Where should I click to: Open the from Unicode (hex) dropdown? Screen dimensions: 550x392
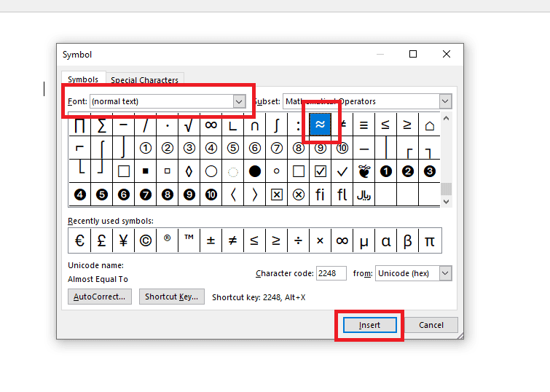coord(414,273)
